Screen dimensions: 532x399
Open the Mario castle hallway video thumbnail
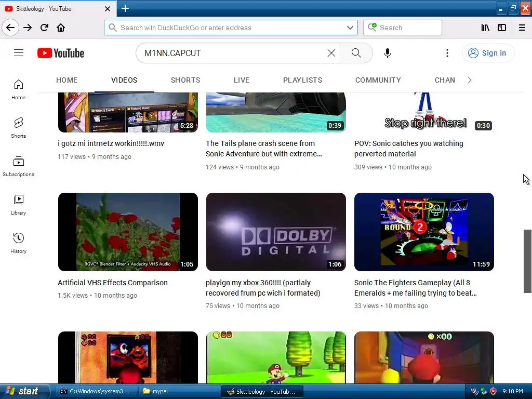(424, 357)
